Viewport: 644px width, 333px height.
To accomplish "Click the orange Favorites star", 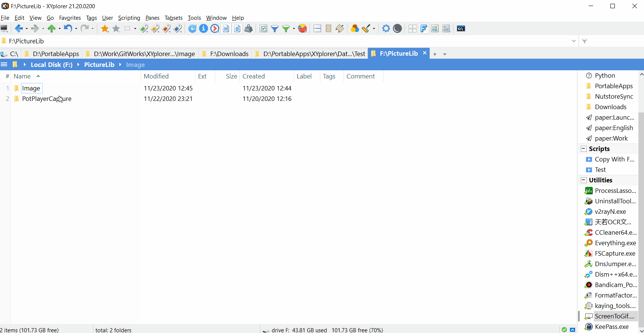I will [x=105, y=28].
